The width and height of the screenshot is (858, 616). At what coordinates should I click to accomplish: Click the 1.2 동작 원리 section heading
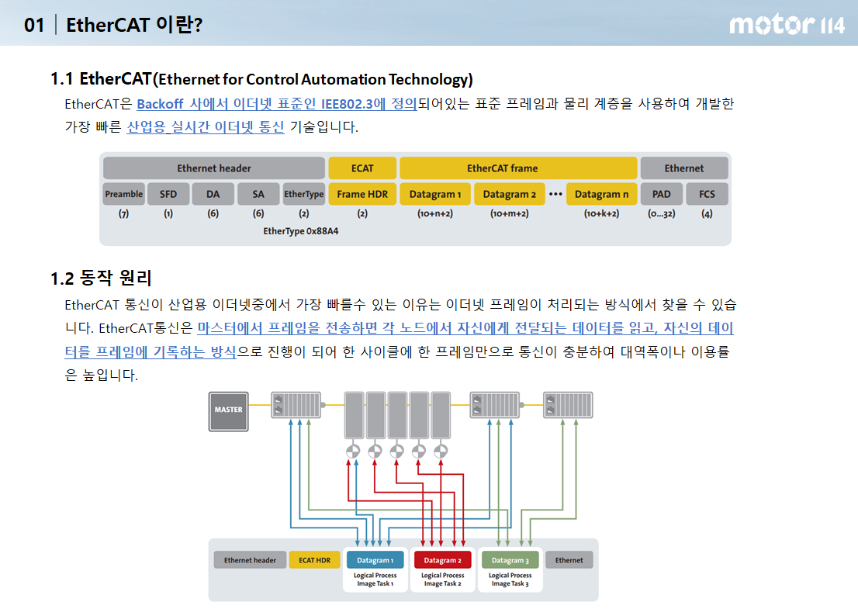click(101, 278)
